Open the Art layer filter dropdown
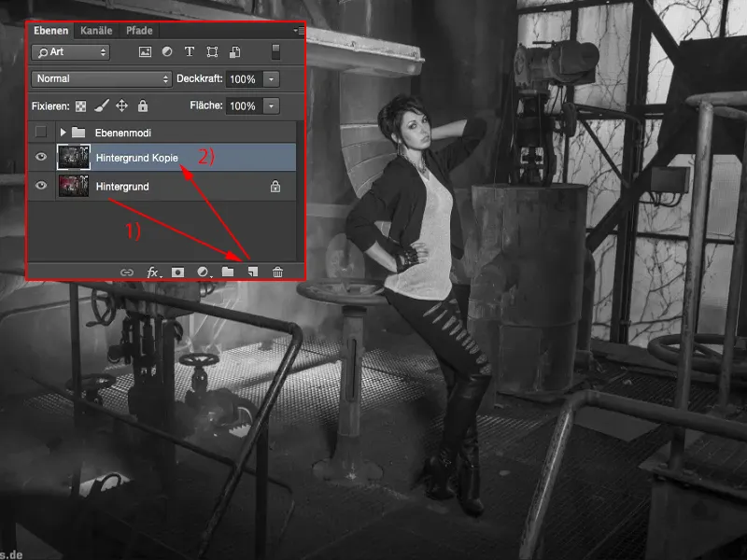The height and width of the screenshot is (560, 747). click(x=71, y=52)
